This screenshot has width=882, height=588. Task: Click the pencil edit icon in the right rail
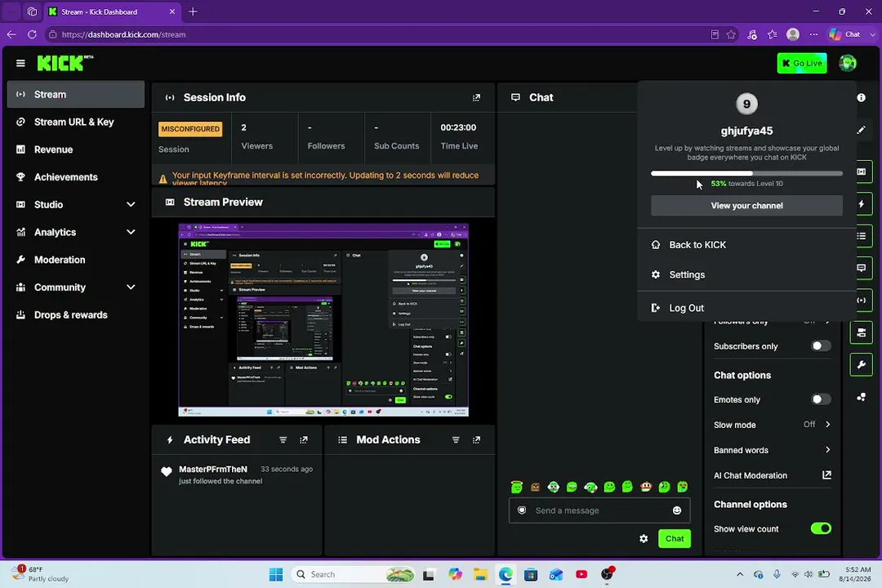point(862,130)
